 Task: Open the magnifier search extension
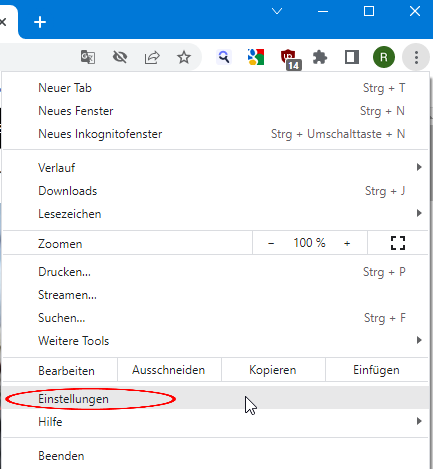click(224, 57)
